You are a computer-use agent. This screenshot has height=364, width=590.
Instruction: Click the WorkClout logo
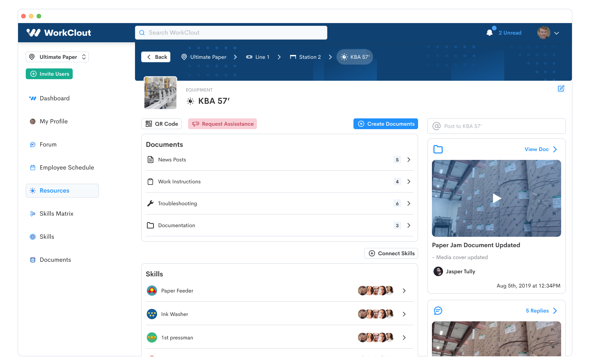(59, 33)
